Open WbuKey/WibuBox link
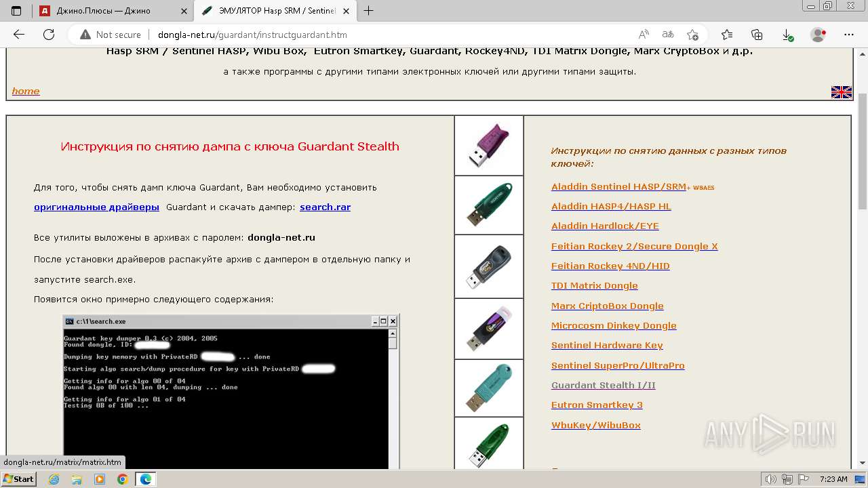The width and height of the screenshot is (868, 488). pos(595,425)
